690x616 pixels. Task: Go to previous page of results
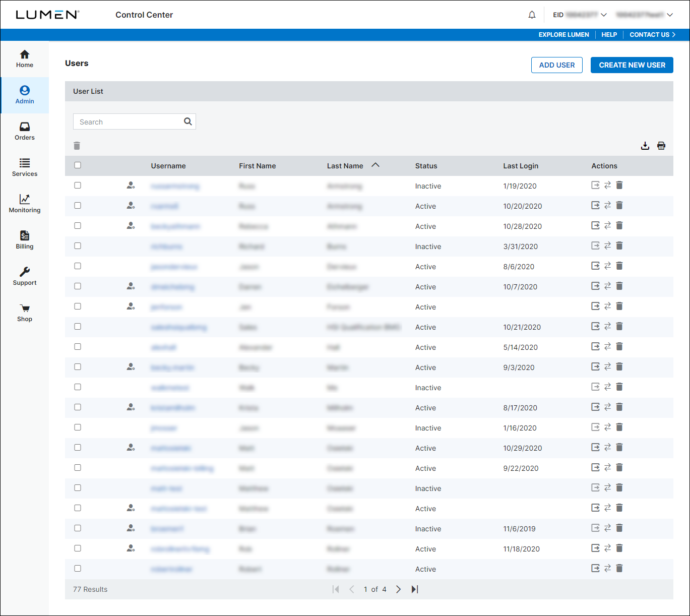pos(352,589)
